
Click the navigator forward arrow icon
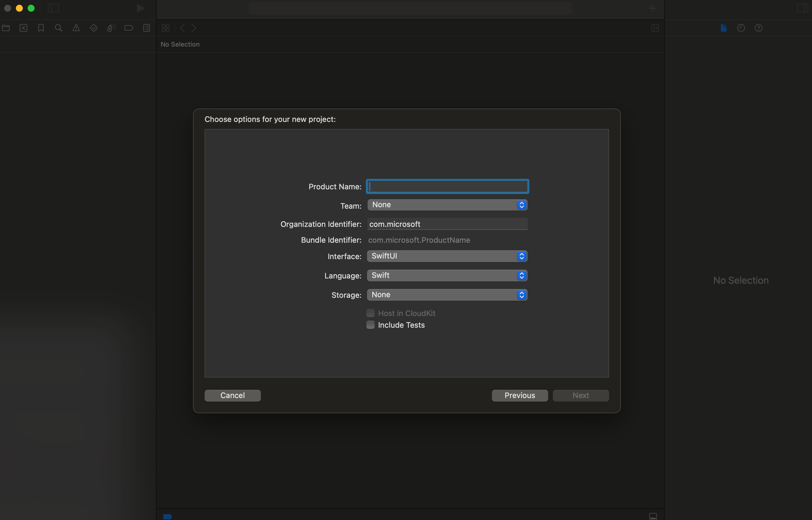click(x=193, y=28)
